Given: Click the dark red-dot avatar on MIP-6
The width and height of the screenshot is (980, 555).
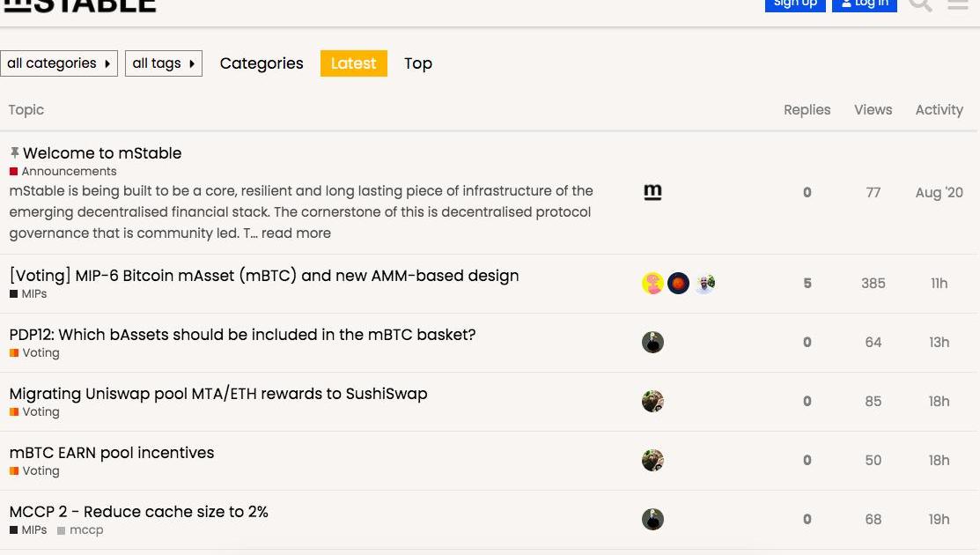Looking at the screenshot, I should click(678, 284).
